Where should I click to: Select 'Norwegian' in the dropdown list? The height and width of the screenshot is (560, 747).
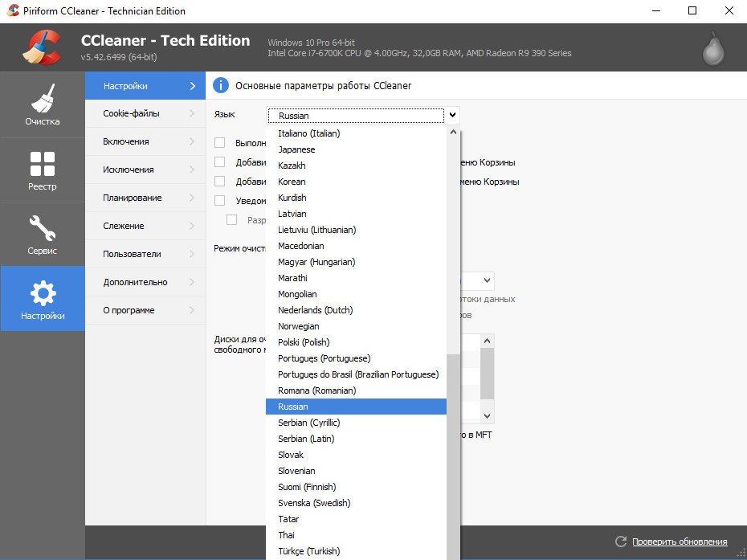pos(357,326)
